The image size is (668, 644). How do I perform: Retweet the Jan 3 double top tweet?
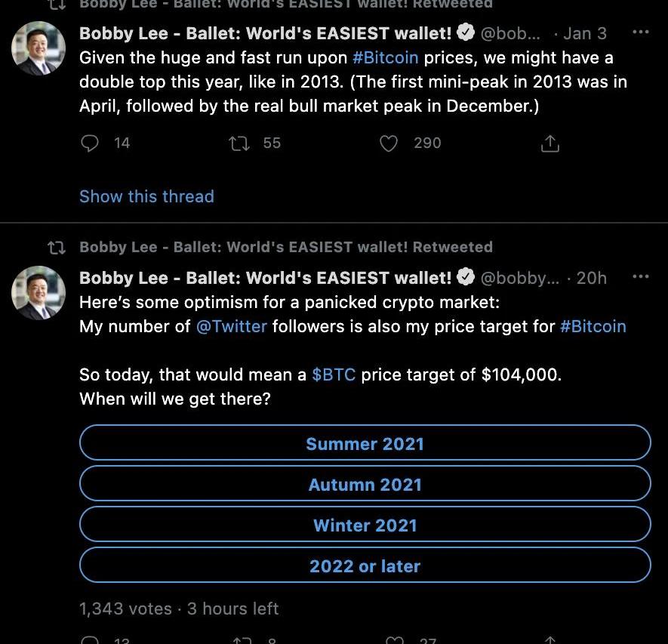click(239, 143)
